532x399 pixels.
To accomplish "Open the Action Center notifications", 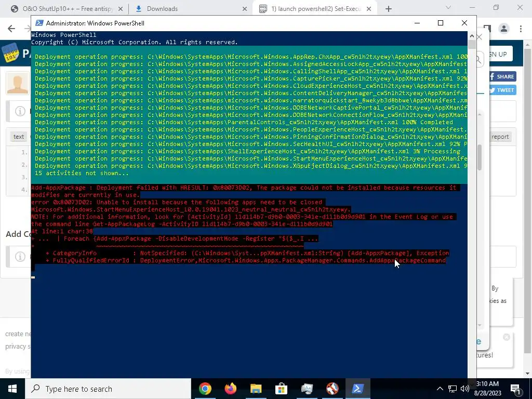I will [x=515, y=389].
